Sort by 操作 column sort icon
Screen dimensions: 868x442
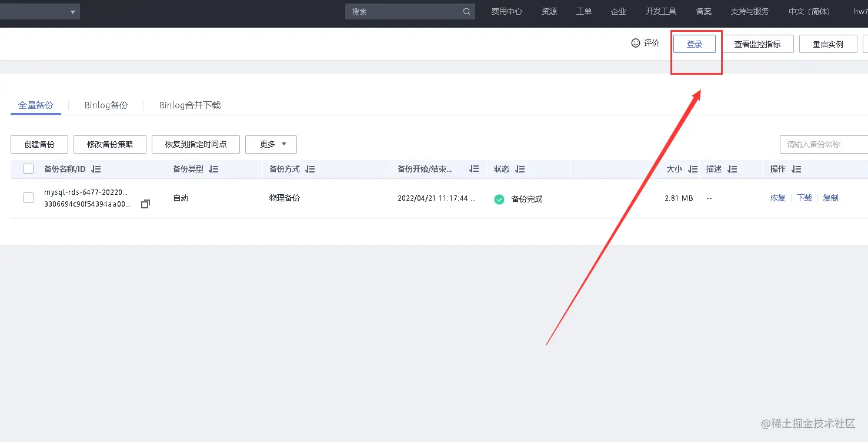coord(796,169)
